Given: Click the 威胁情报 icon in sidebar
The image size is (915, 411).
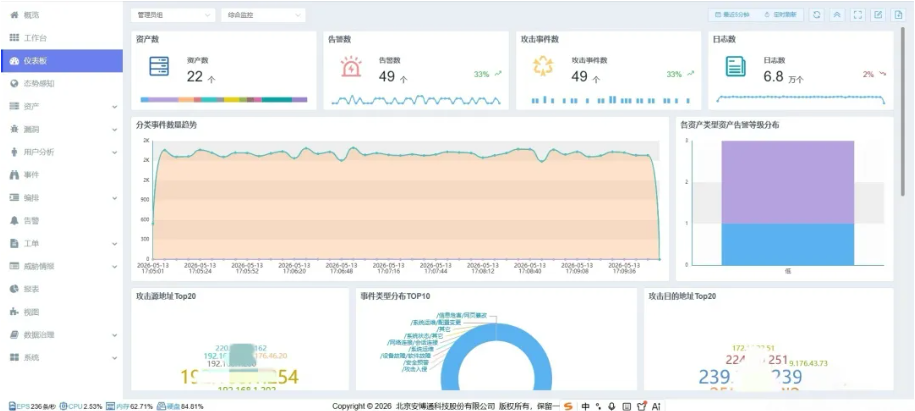Looking at the screenshot, I should 15,266.
